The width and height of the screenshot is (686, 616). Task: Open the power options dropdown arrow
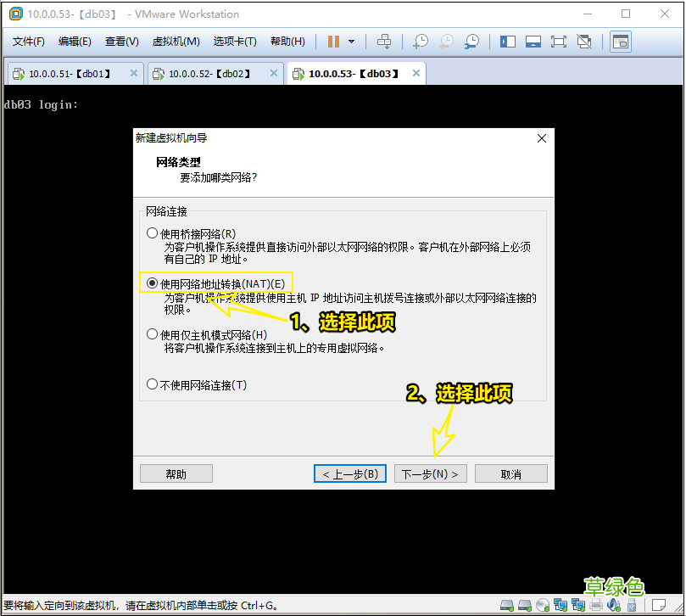[x=351, y=42]
